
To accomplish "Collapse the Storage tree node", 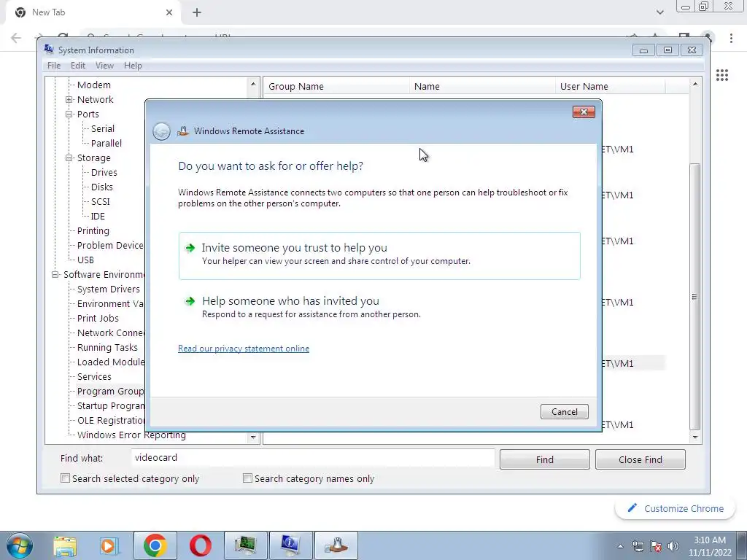I will 69,157.
